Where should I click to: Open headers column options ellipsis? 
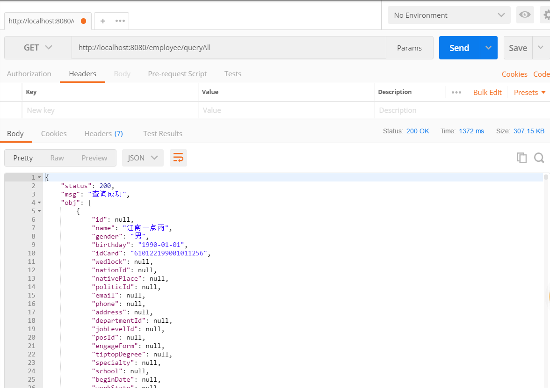456,92
